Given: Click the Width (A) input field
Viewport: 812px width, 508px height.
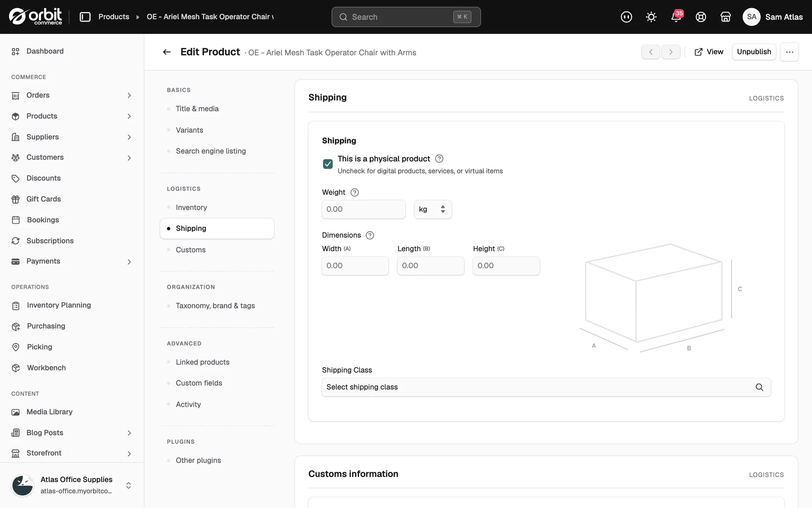Looking at the screenshot, I should click(x=355, y=266).
